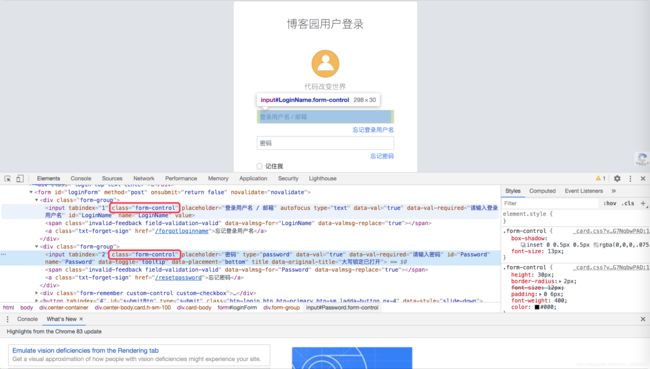Click the warning count indicator

[601, 178]
